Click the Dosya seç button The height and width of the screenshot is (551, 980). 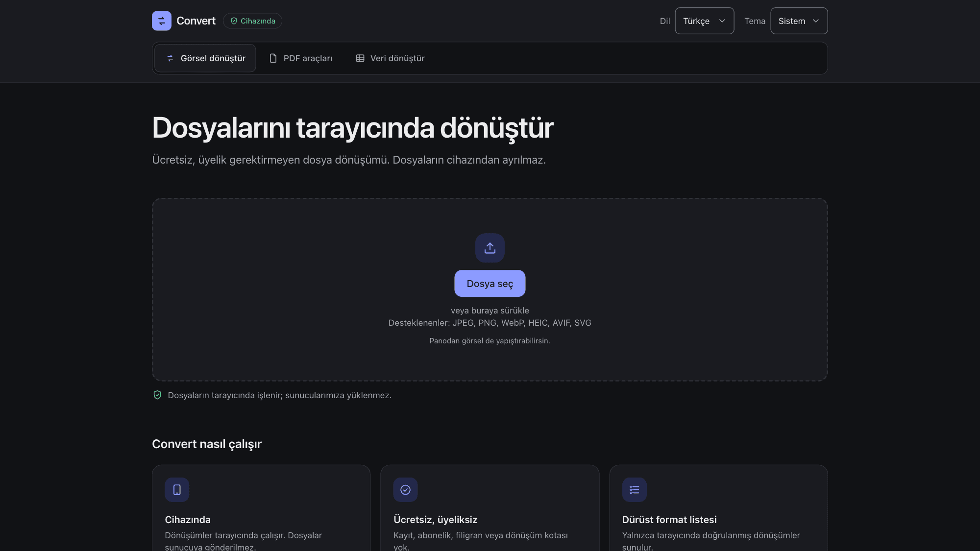click(490, 284)
